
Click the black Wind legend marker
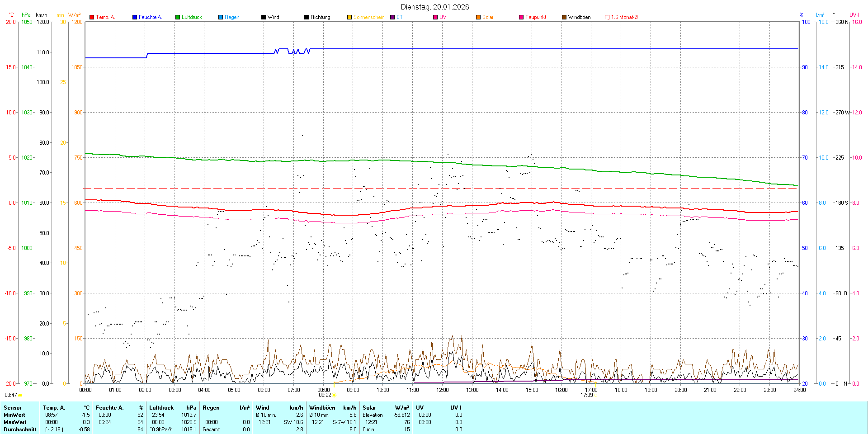[x=264, y=17]
